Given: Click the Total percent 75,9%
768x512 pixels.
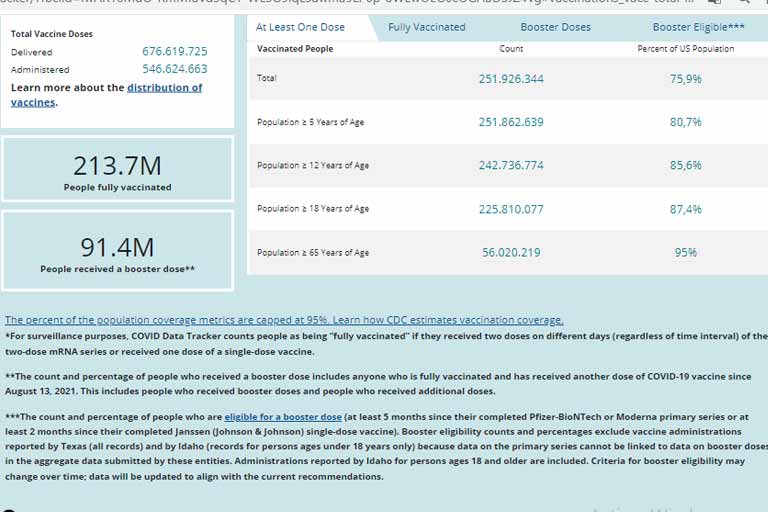Looking at the screenshot, I should pyautogui.click(x=686, y=79).
